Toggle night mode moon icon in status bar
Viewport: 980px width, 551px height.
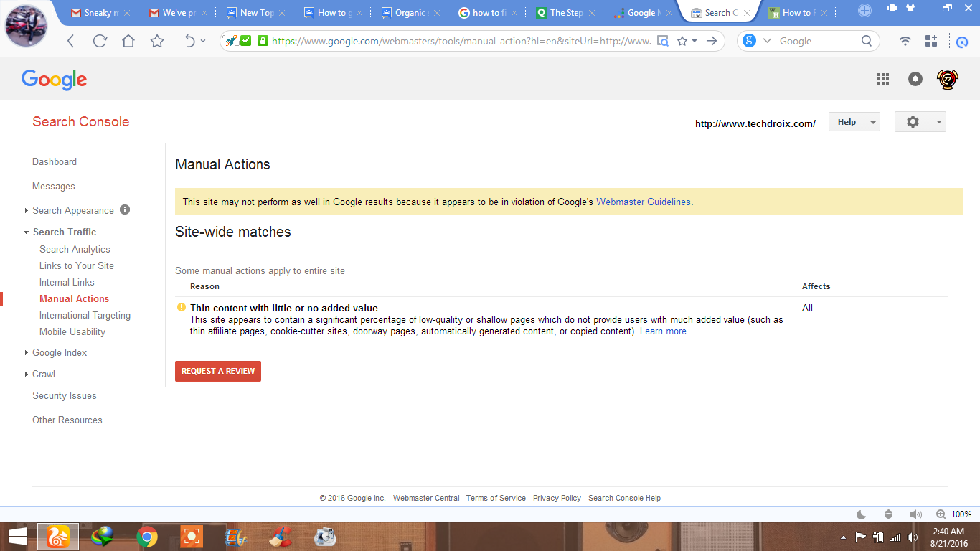tap(862, 514)
